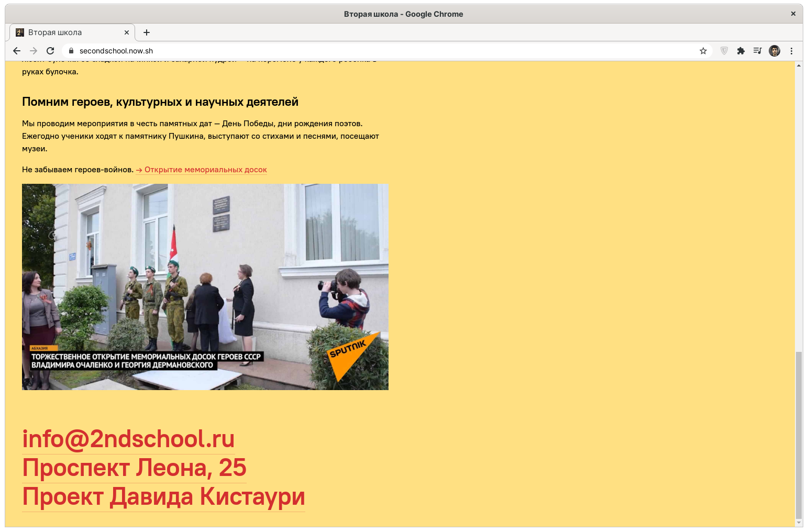Click the memorial plaque ceremony image
The image size is (808, 532).
pyautogui.click(x=205, y=287)
